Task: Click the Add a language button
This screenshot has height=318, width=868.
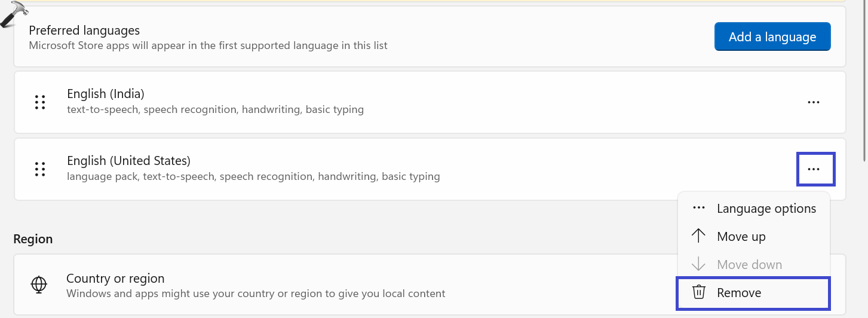Action: pos(772,37)
